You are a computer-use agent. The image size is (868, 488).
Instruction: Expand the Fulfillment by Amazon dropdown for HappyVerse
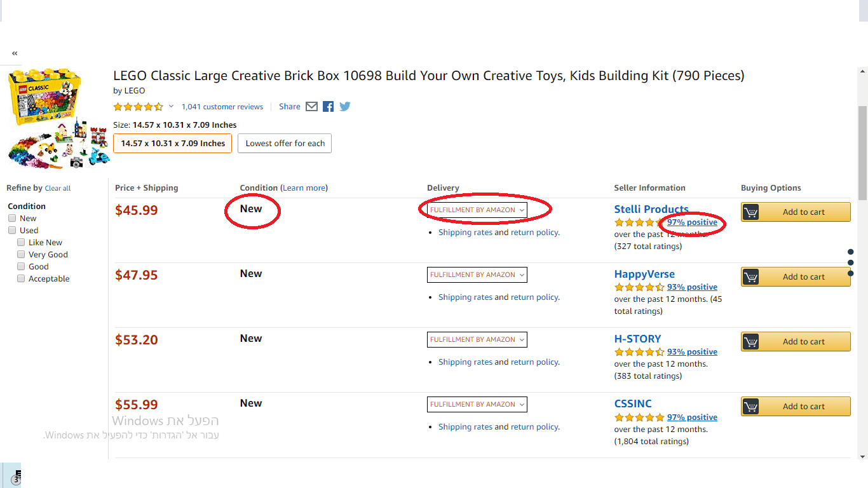pyautogui.click(x=477, y=275)
